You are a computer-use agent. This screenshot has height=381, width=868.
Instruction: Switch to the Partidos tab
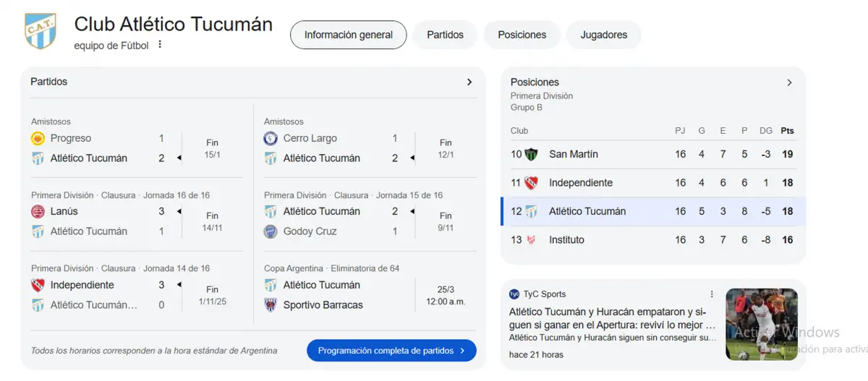(x=445, y=35)
